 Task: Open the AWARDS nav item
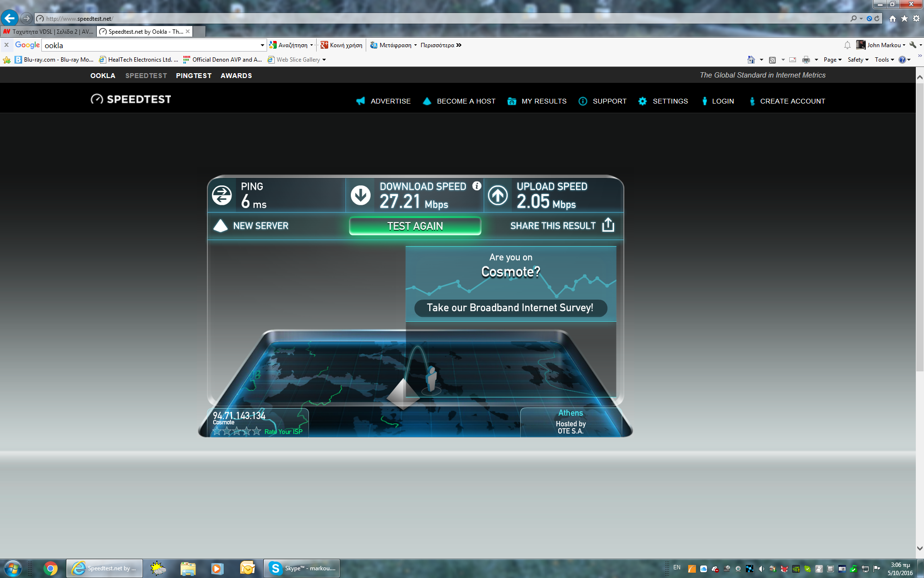pos(236,76)
